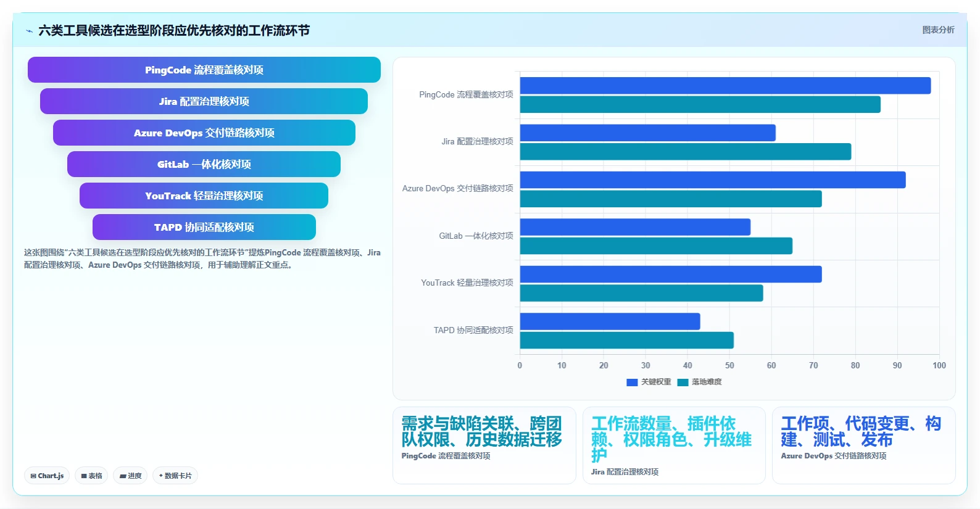Select the PingCode 流程覆盖核对项 funnel bar
Viewport: 980px width, 509px height.
(x=204, y=70)
